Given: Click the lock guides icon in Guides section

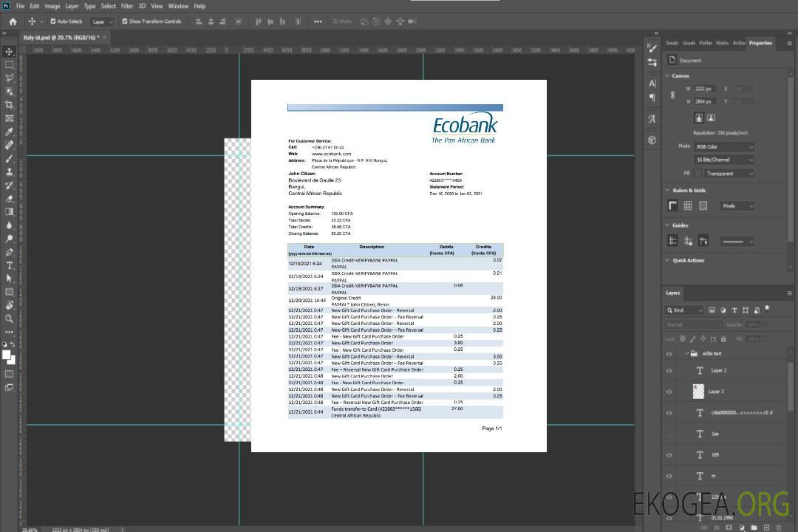Looking at the screenshot, I should 688,241.
